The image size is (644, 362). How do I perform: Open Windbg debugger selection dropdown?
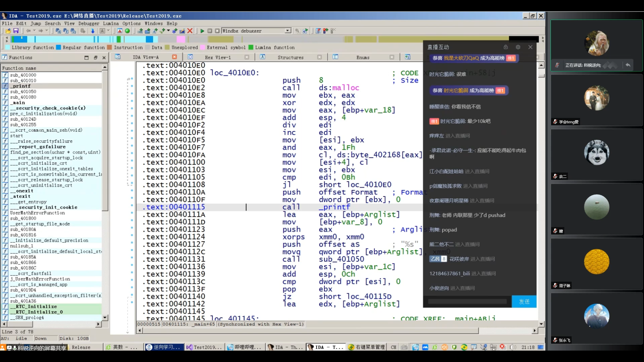click(x=288, y=31)
